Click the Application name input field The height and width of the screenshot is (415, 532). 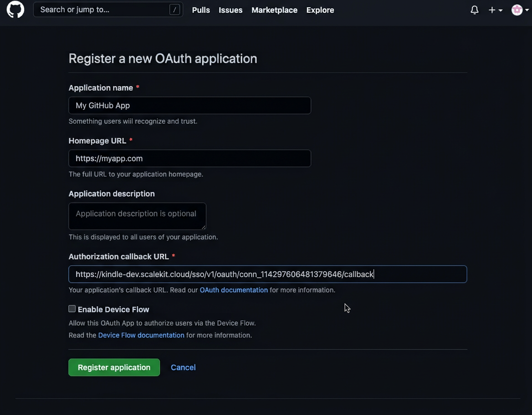(189, 105)
